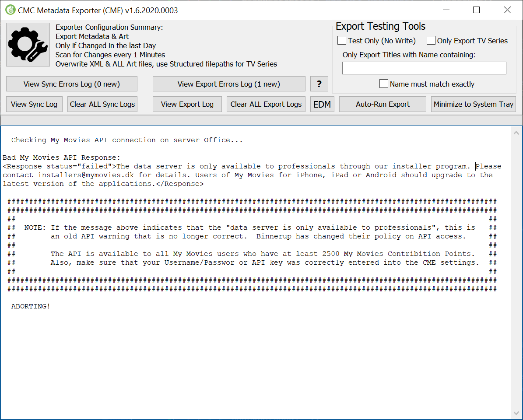Click 'Username/Passwor or API key' log text
The width and height of the screenshot is (523, 420).
coord(224,262)
